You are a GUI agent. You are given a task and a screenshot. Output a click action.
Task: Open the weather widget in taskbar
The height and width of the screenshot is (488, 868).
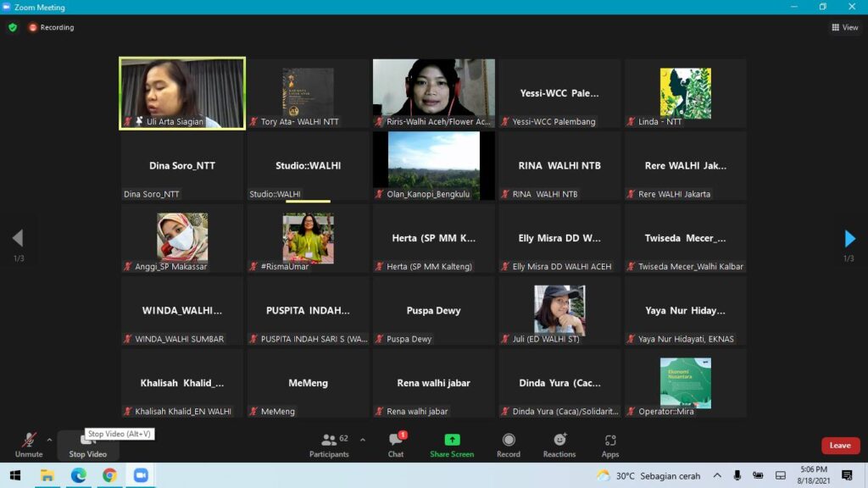point(649,475)
